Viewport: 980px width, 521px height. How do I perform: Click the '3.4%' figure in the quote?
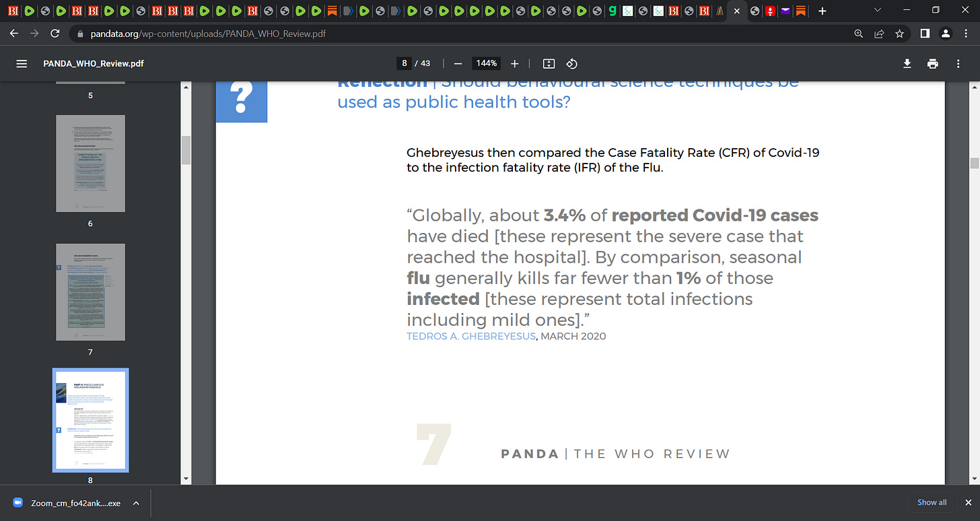pyautogui.click(x=565, y=216)
